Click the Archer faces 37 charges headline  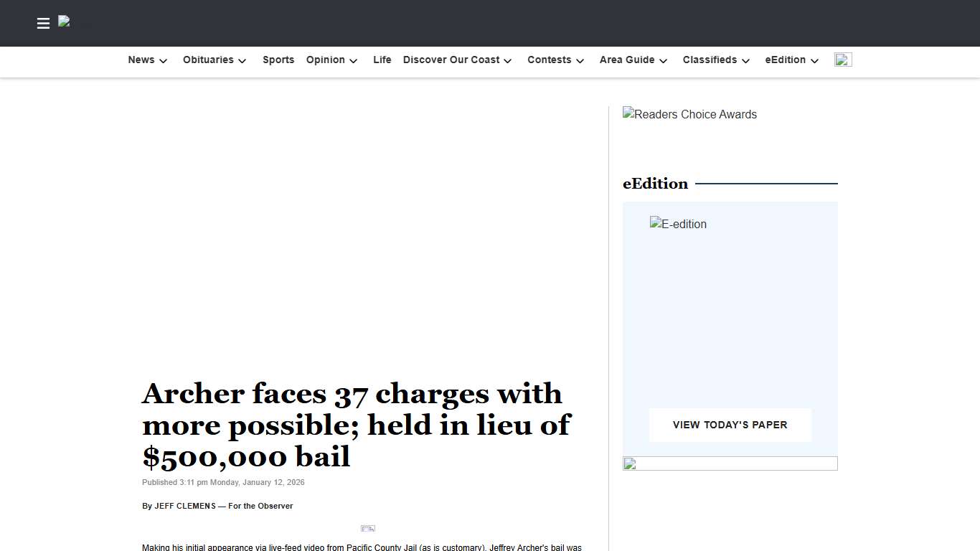[x=356, y=425]
